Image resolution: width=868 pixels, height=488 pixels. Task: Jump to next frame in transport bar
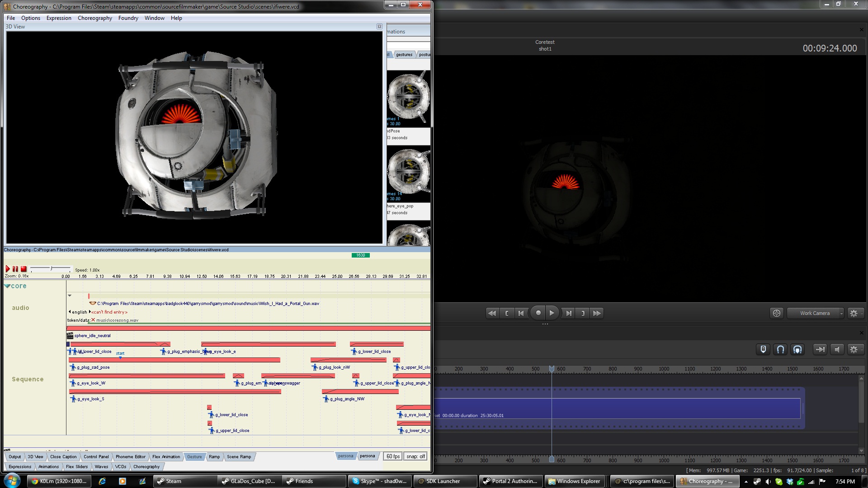click(569, 313)
